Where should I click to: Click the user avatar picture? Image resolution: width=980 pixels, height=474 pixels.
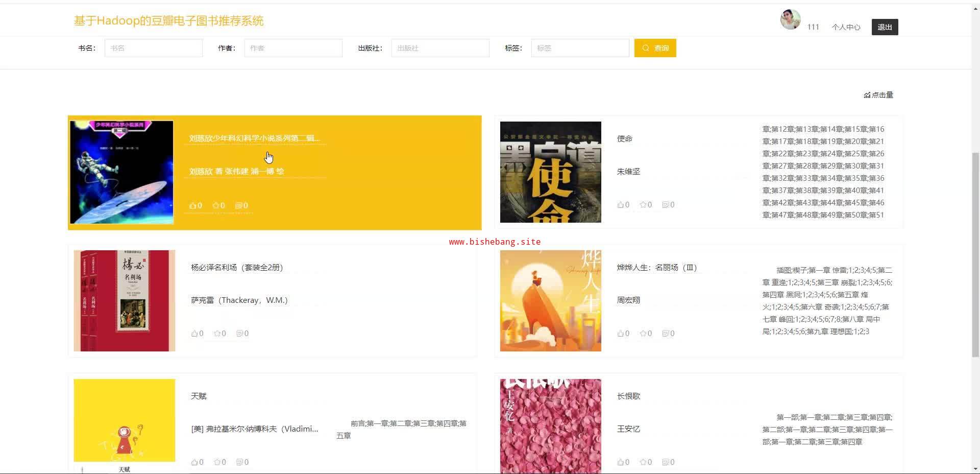(x=790, y=19)
